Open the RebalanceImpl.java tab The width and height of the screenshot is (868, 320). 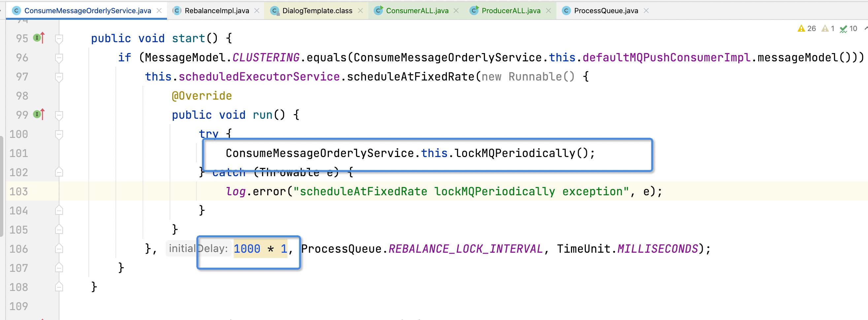tap(217, 11)
